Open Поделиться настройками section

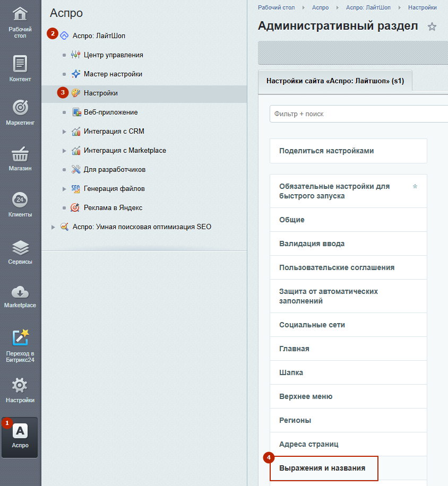pos(348,151)
